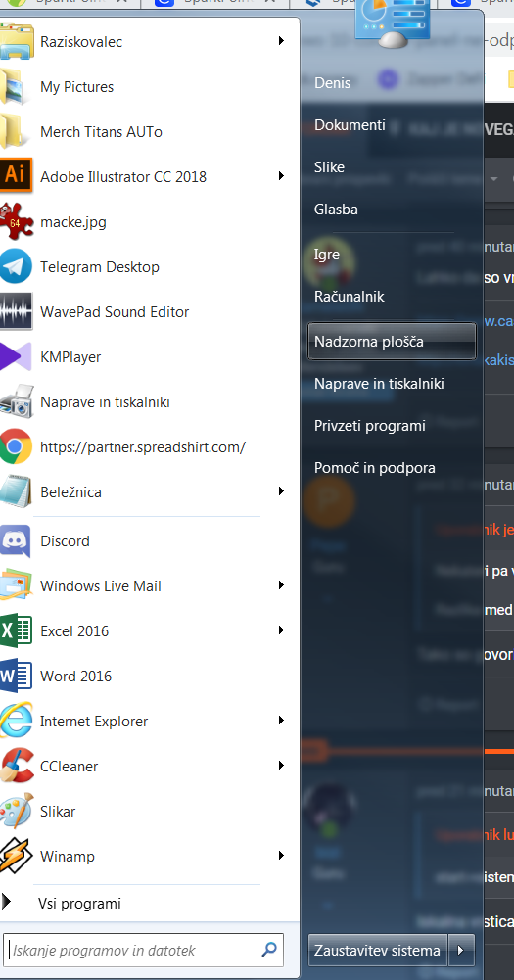Open Discord from the start menu
This screenshot has width=514, height=980.
coord(15,541)
